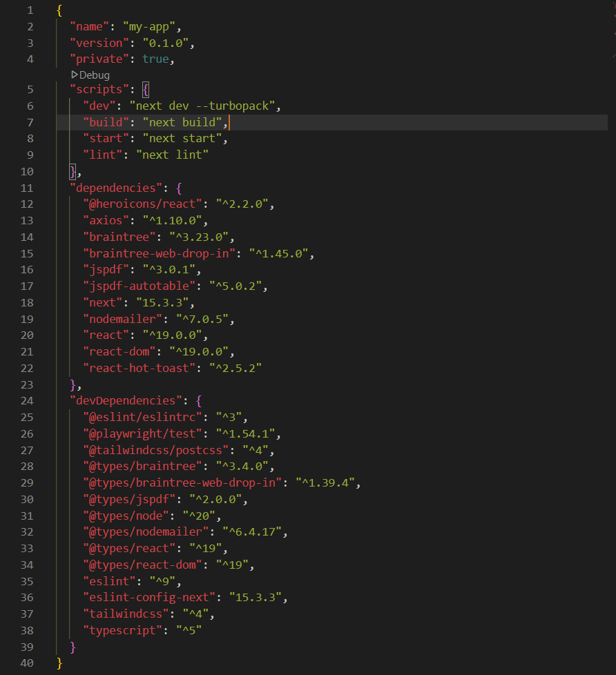Click the "axios" dependency name

pos(106,220)
